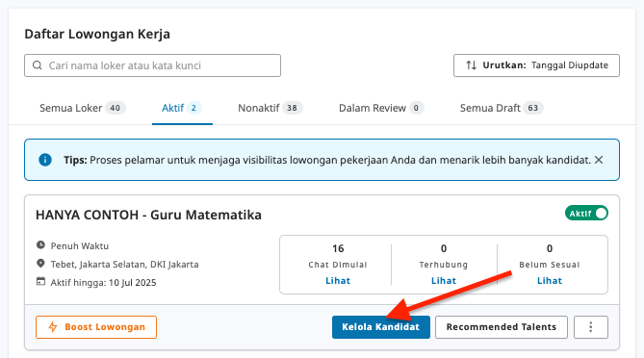Click the lightning bolt icon on Boost Lowongan
The width and height of the screenshot is (644, 358).
pos(53,327)
